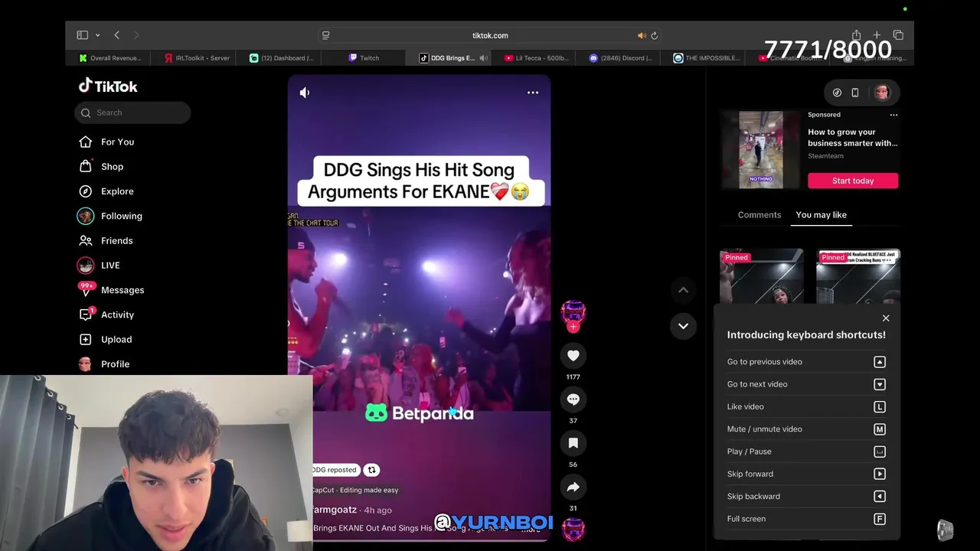Viewport: 980px width, 551px height.
Task: Click the repost arrows icon
Action: [371, 470]
